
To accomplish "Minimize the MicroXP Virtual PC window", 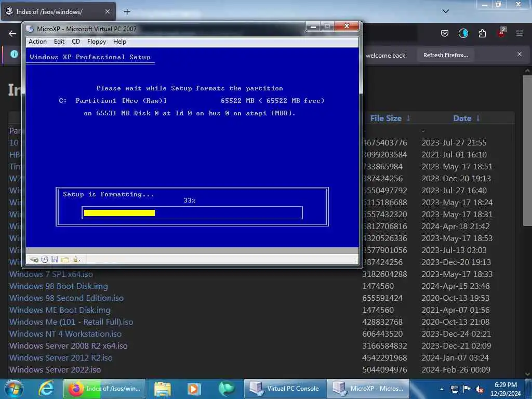I will [313, 26].
